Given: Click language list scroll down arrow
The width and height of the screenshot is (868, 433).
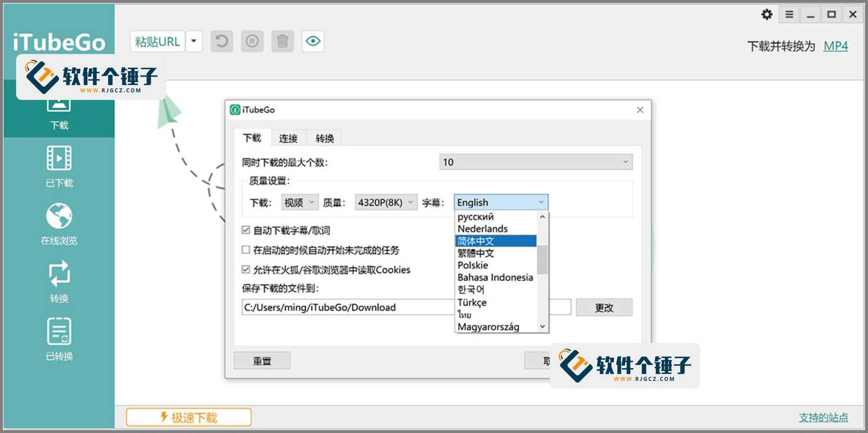Looking at the screenshot, I should [x=543, y=327].
